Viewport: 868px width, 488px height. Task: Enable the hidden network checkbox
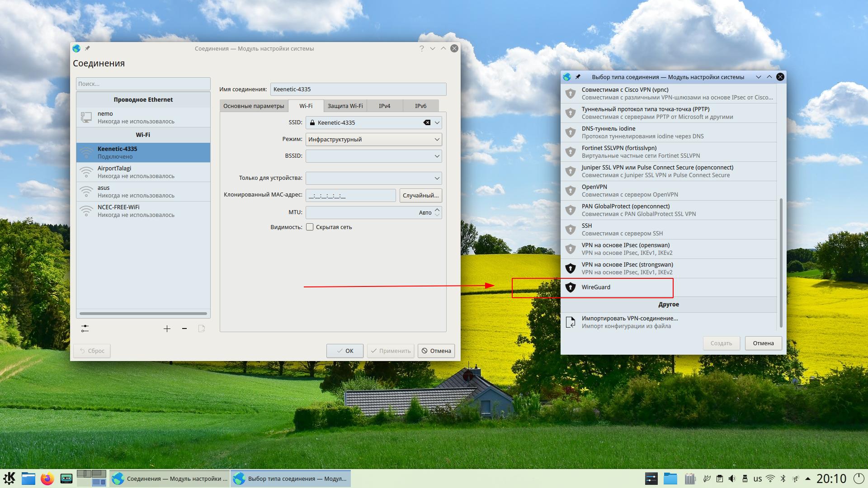[x=310, y=227]
